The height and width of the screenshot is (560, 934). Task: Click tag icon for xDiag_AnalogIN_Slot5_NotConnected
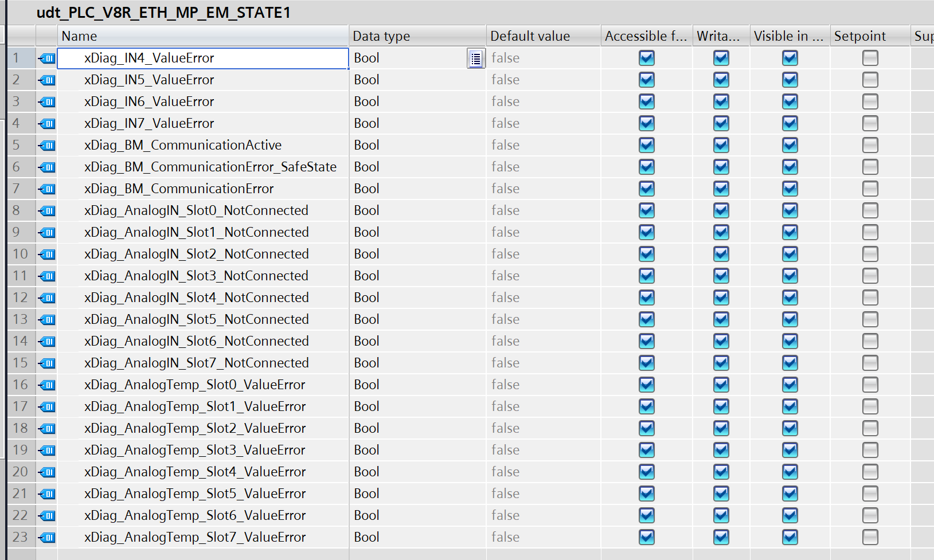[x=47, y=320]
